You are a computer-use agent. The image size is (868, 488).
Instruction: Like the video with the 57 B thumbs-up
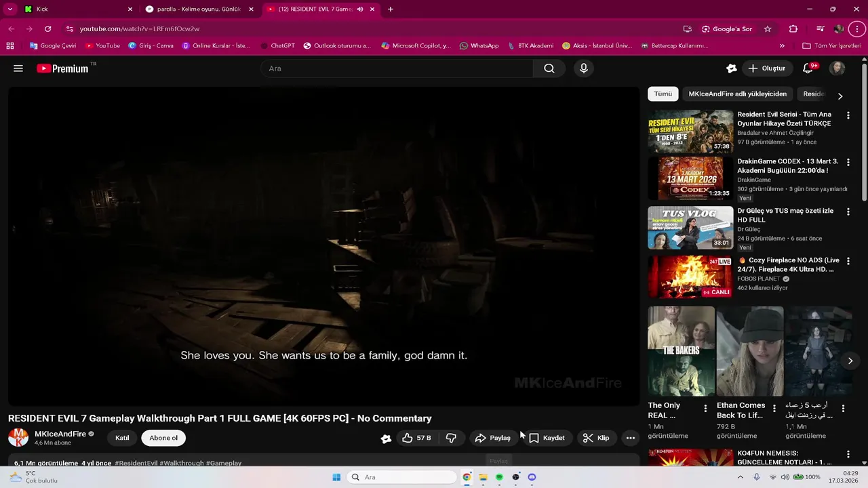tap(416, 438)
